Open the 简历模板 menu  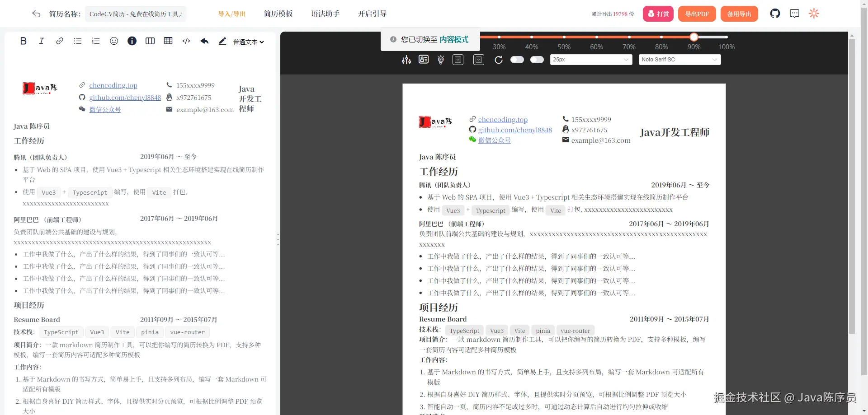click(x=278, y=14)
